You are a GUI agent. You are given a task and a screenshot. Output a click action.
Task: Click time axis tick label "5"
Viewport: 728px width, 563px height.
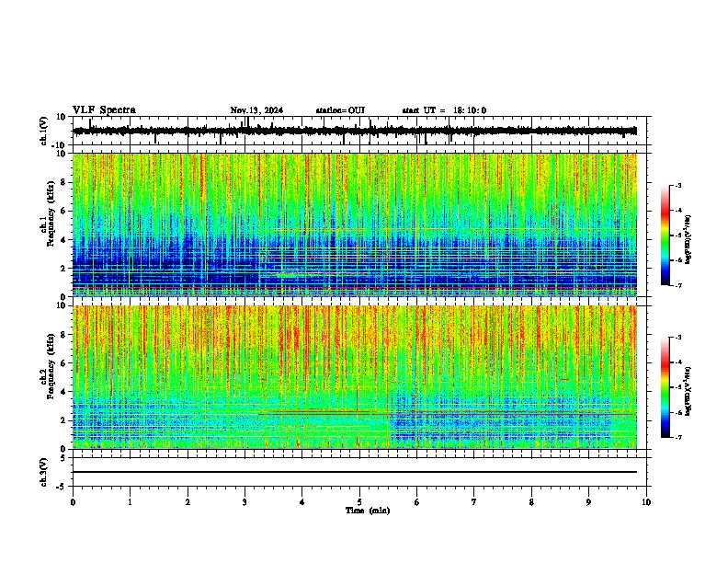[x=359, y=502]
